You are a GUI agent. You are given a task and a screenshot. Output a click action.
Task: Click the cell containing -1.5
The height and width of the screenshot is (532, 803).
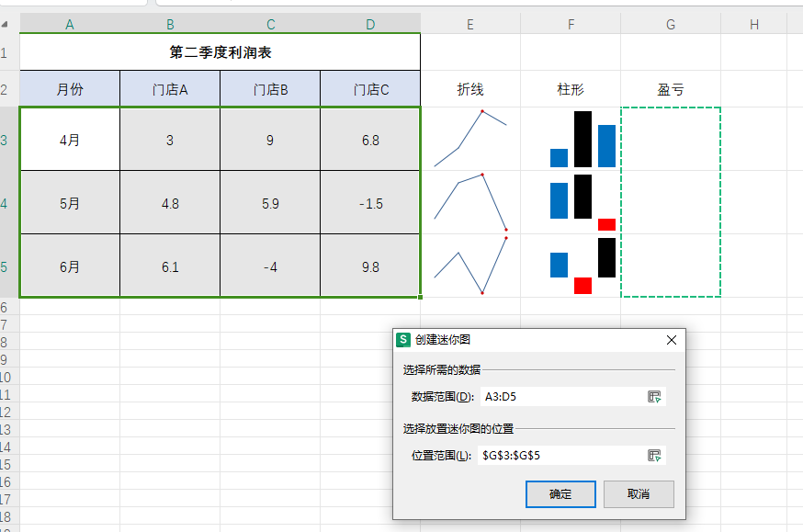371,203
